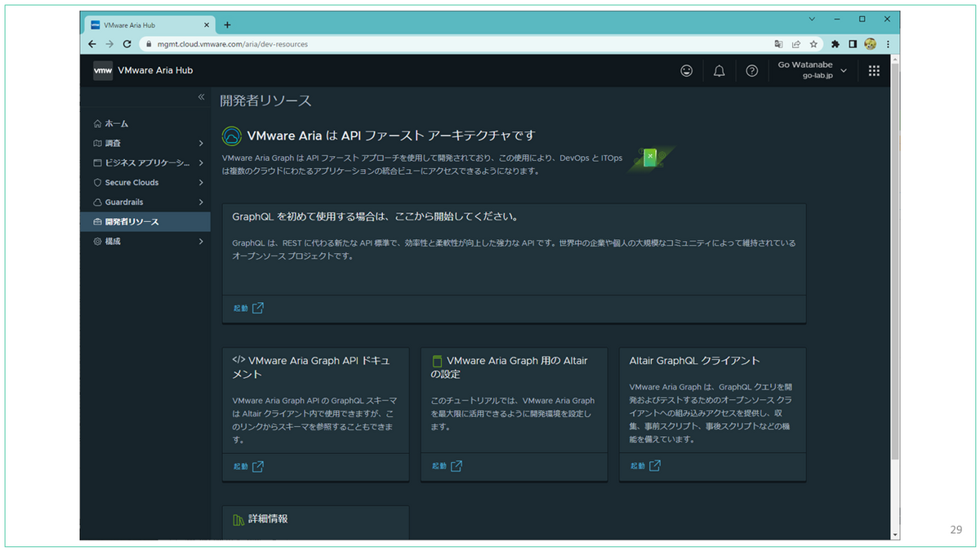Click the books icon beside 詳細情報

(x=238, y=520)
